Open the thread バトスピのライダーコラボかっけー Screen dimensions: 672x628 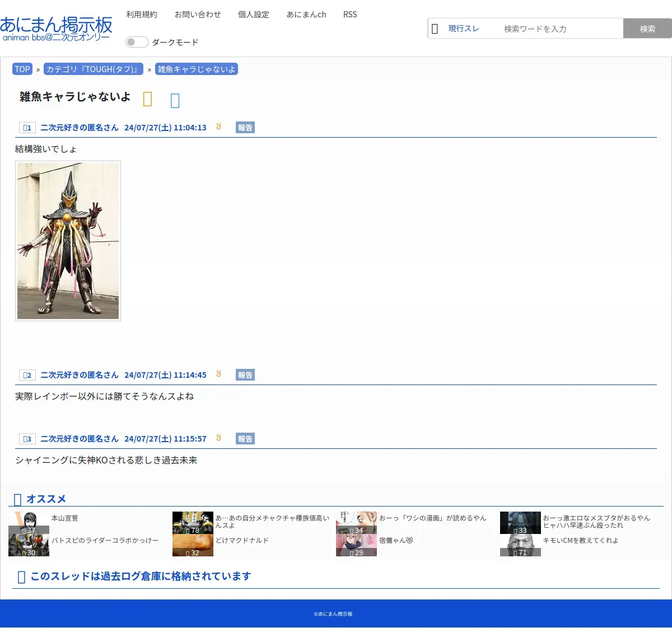point(105,541)
